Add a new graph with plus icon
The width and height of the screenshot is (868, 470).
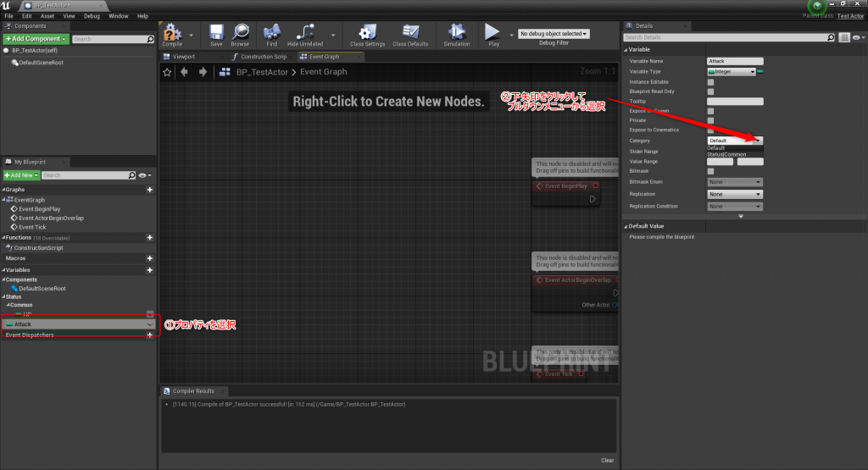(x=149, y=190)
